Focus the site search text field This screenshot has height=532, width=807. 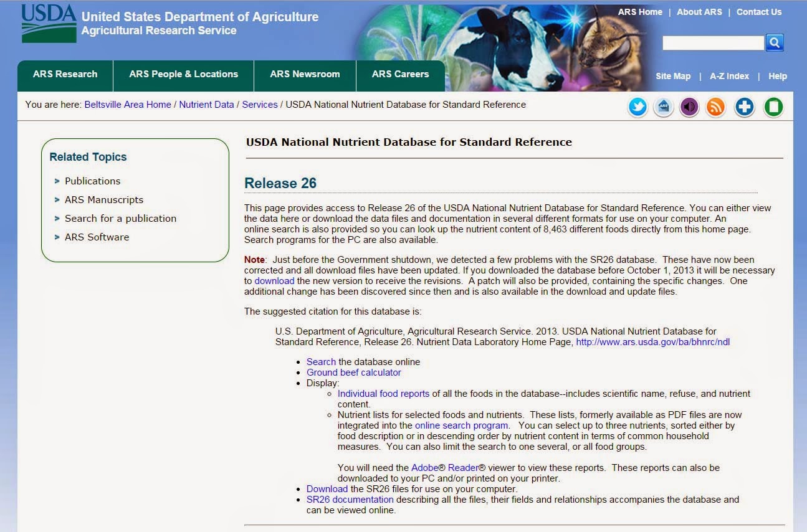coord(713,43)
